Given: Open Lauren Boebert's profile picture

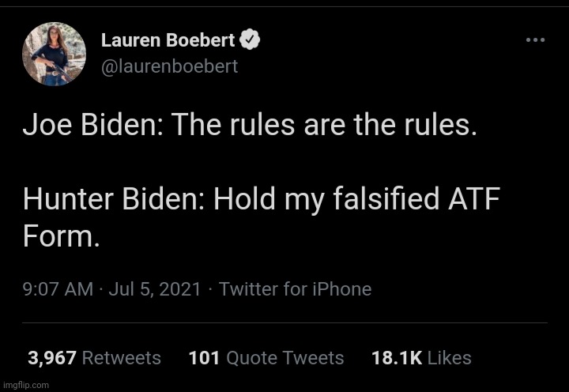Looking at the screenshot, I should (x=54, y=54).
